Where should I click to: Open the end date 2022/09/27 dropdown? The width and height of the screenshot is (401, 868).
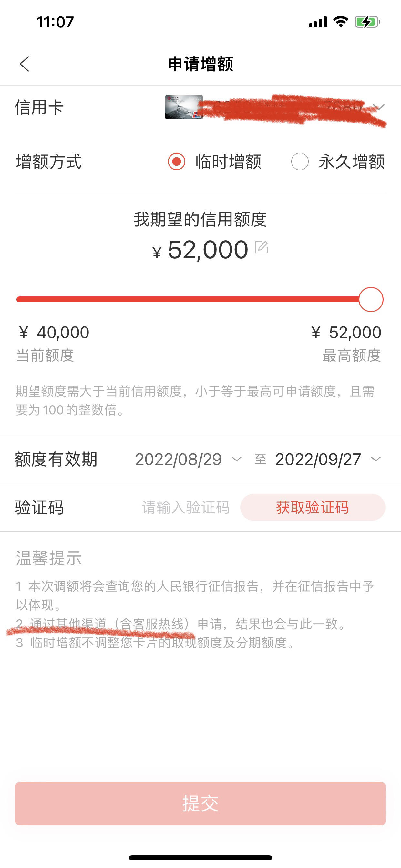[x=328, y=459]
